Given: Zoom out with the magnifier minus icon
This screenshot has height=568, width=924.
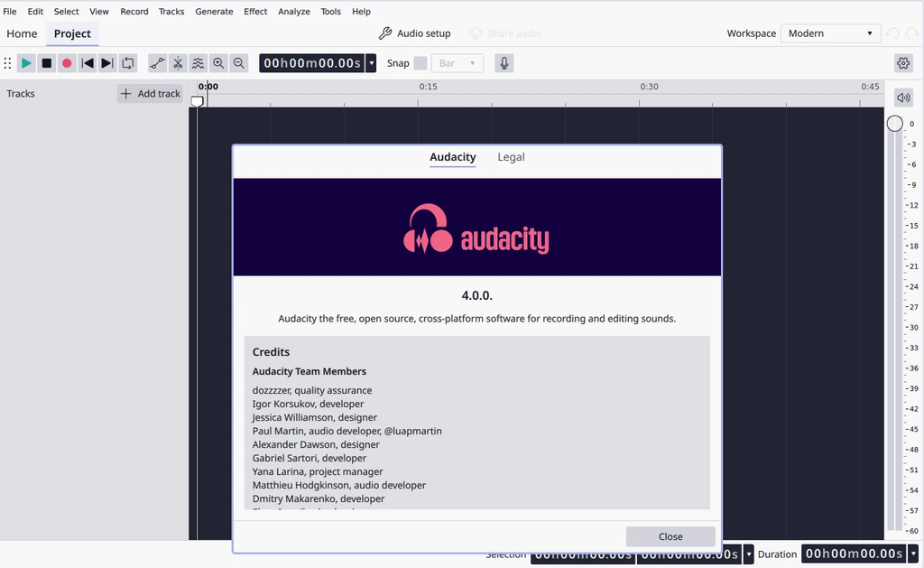Looking at the screenshot, I should 238,63.
